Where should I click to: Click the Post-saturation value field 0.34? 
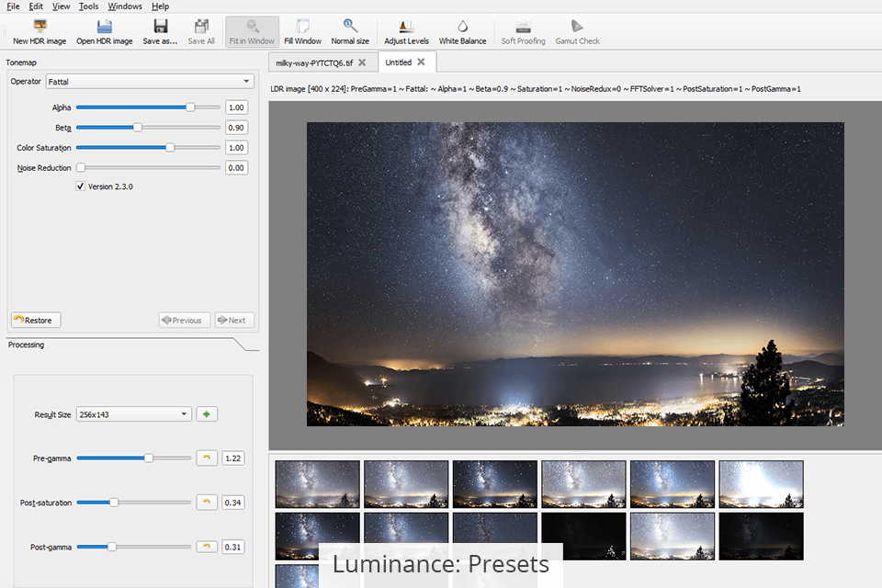pos(232,503)
